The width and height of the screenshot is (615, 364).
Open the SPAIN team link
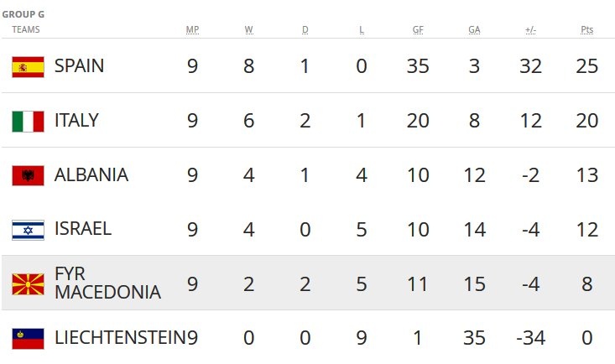pos(79,66)
